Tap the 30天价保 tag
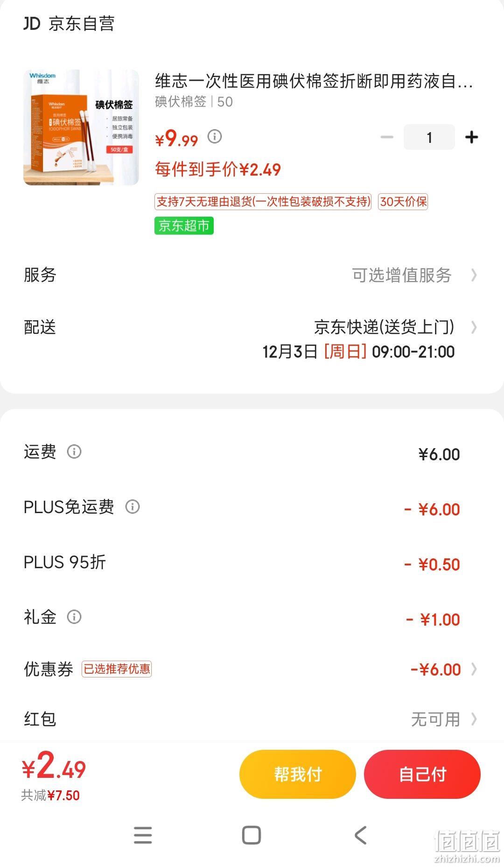The height and width of the screenshot is (867, 504). [x=403, y=202]
